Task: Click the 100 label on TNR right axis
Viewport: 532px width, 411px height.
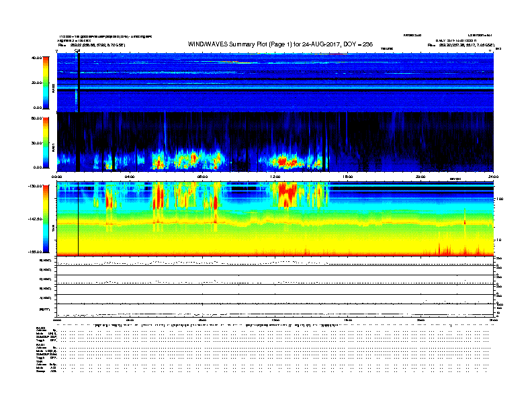Action: (500, 199)
